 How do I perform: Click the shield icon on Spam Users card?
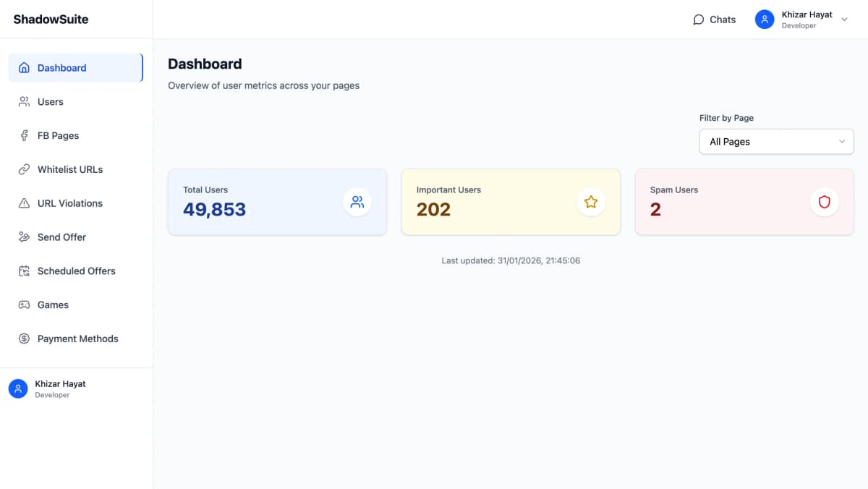click(824, 202)
